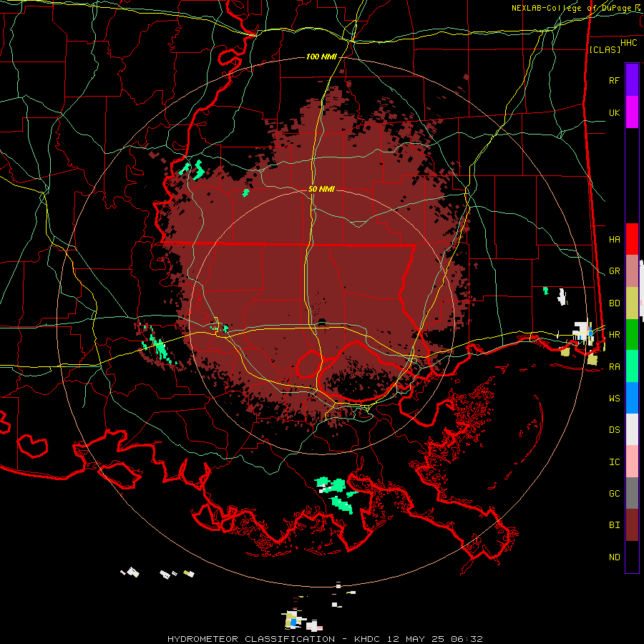
Task: Click the 12 MAY 25 date in caption
Action: click(416, 639)
